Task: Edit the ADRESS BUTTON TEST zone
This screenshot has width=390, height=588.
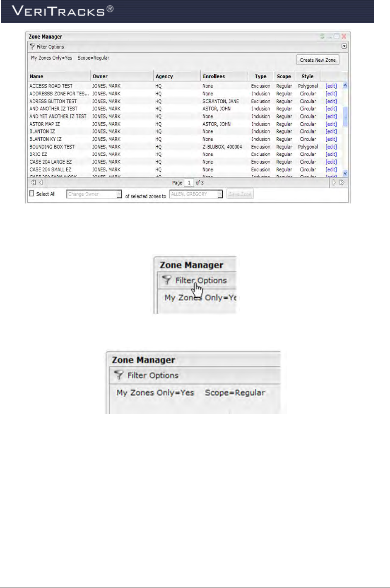Action: click(331, 101)
